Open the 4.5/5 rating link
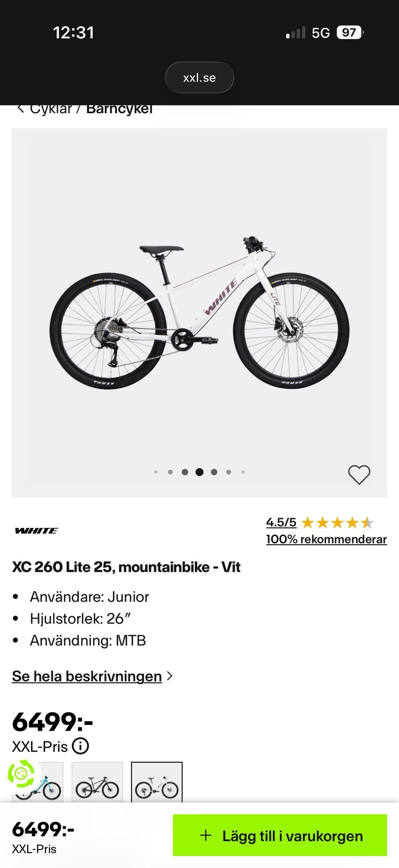The width and height of the screenshot is (399, 868). coord(281,522)
